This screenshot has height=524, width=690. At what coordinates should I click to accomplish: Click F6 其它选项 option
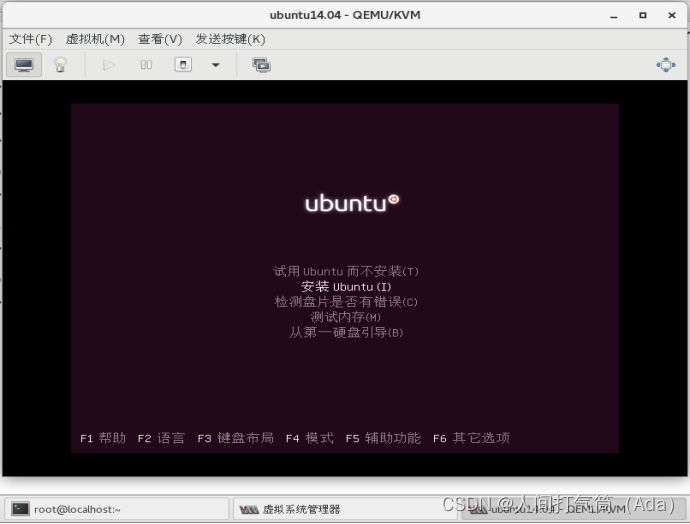pyautogui.click(x=471, y=438)
